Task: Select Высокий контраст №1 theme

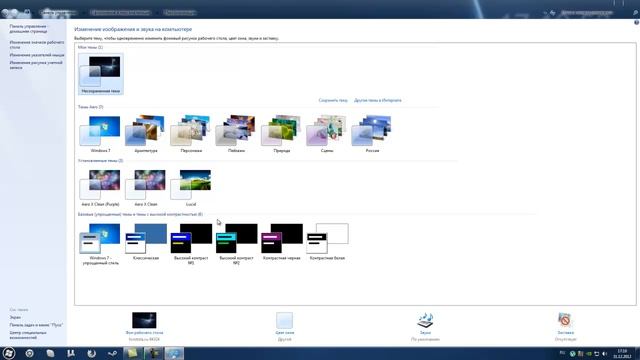Action: [191, 244]
